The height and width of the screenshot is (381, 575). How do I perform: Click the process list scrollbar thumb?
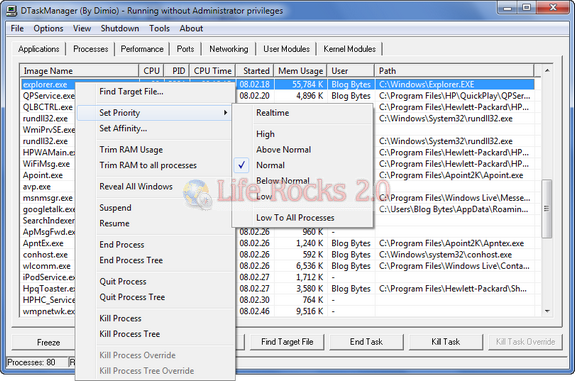[546, 209]
